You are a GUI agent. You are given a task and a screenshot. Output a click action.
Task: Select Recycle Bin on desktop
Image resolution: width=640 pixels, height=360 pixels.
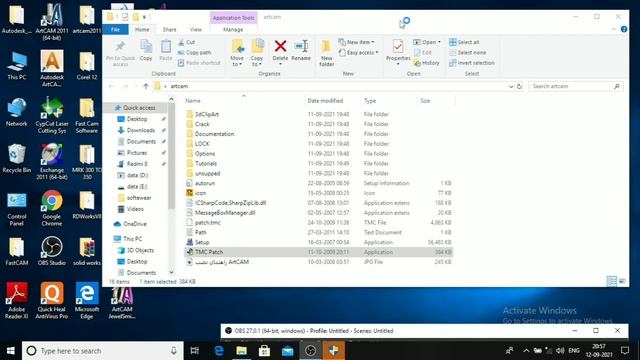(16, 158)
